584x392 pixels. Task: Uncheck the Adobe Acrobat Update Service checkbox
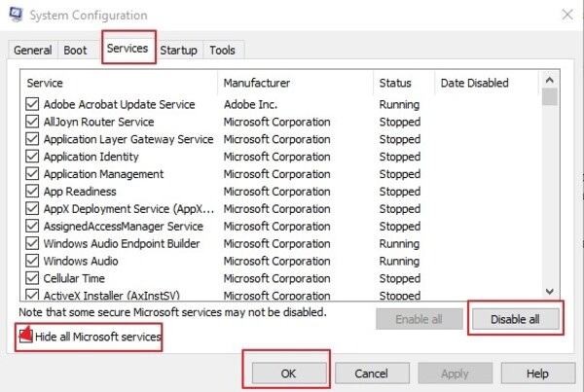pyautogui.click(x=32, y=105)
